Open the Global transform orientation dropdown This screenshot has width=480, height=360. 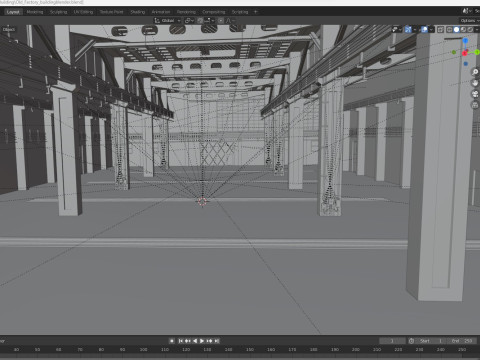coord(167,21)
